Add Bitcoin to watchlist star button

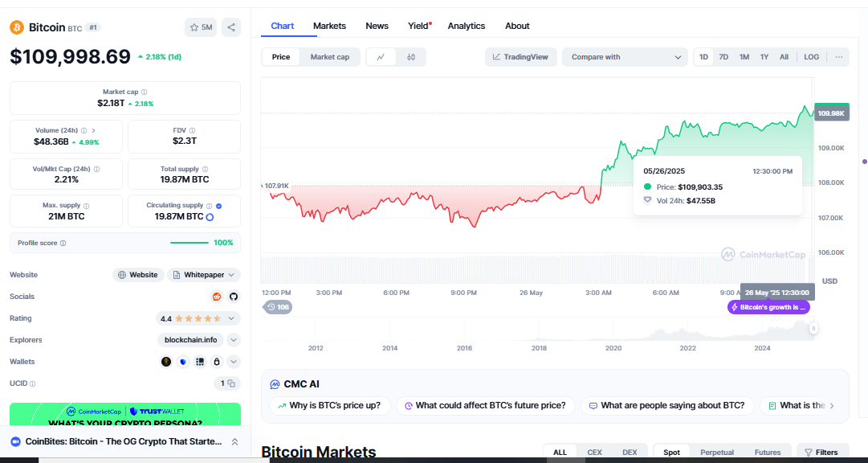[201, 27]
